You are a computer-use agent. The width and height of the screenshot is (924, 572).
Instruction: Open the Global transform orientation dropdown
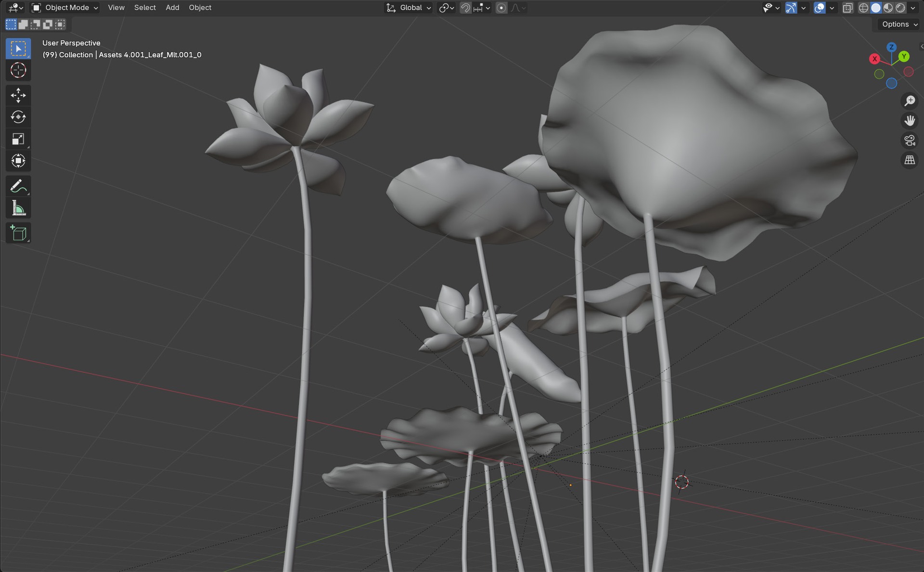tap(408, 8)
